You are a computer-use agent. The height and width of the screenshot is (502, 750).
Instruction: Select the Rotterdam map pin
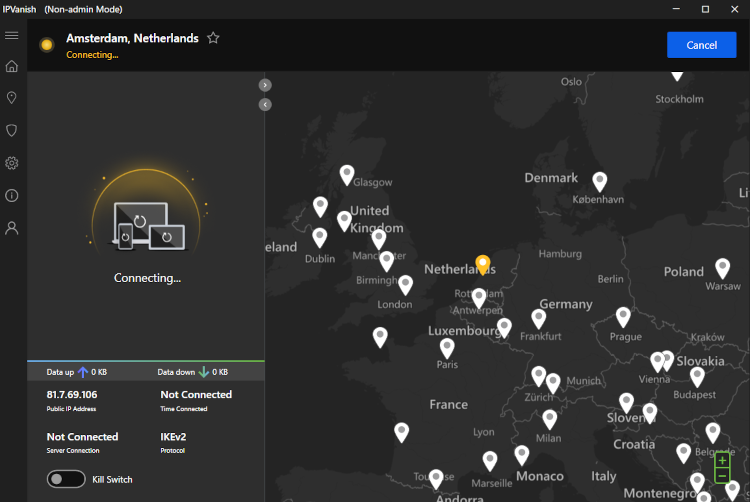[479, 298]
